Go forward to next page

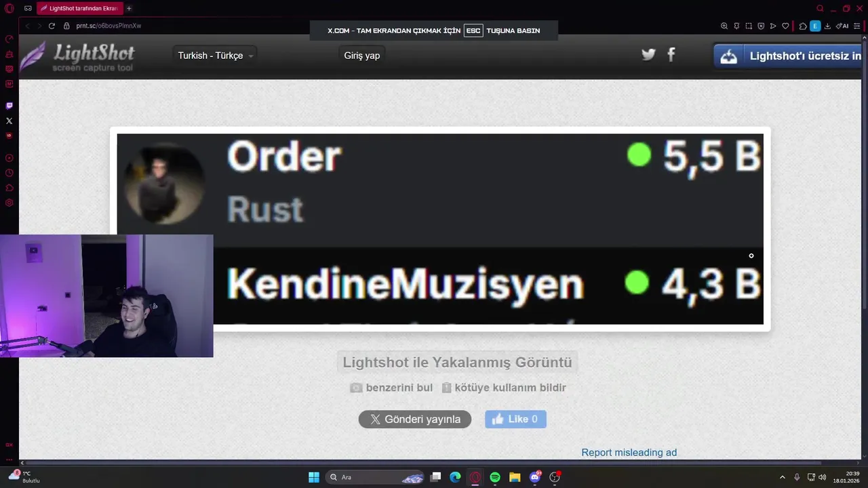pyautogui.click(x=39, y=26)
